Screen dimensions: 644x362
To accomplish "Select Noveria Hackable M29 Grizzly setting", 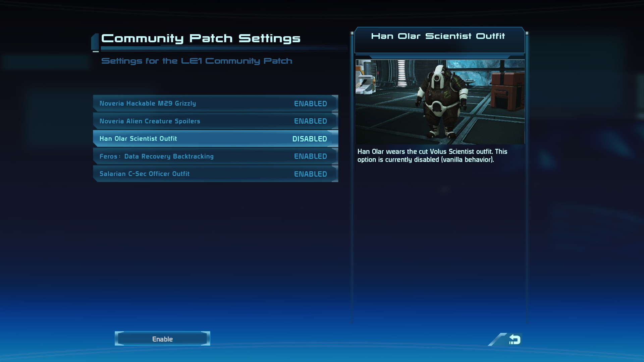I will [x=215, y=103].
